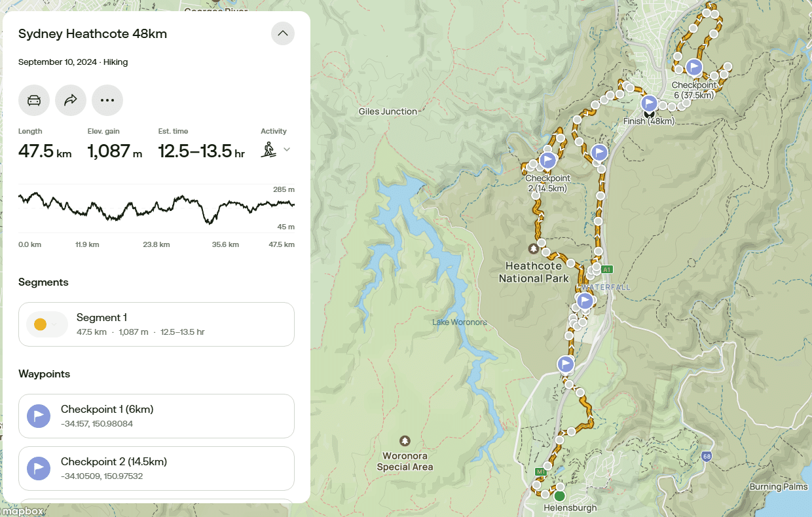Click the flag marker on route east of Checkpoint 2
This screenshot has height=517, width=812.
(x=599, y=153)
